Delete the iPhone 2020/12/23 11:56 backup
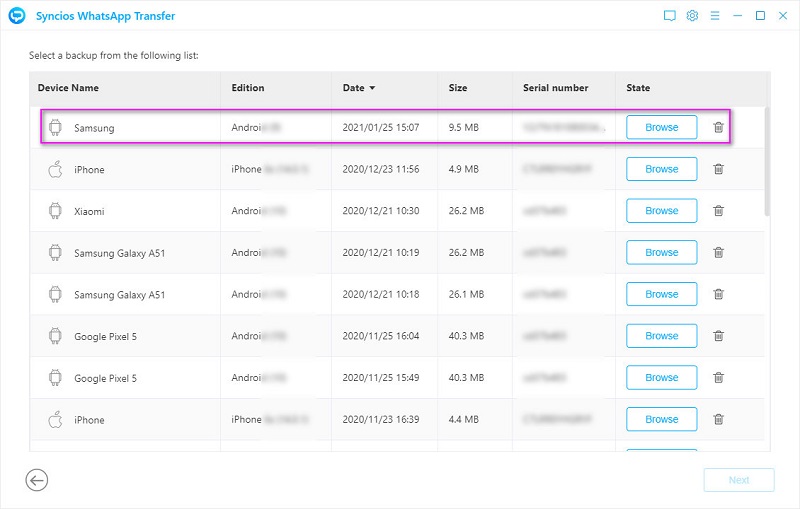Screen dimensions: 800x509 (718, 169)
